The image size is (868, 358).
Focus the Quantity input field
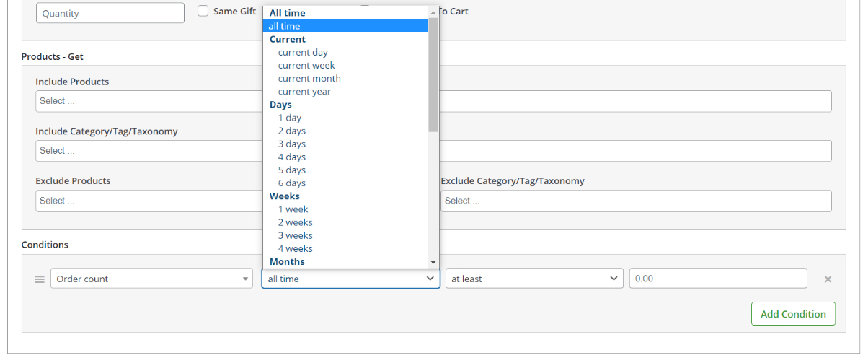(x=110, y=13)
